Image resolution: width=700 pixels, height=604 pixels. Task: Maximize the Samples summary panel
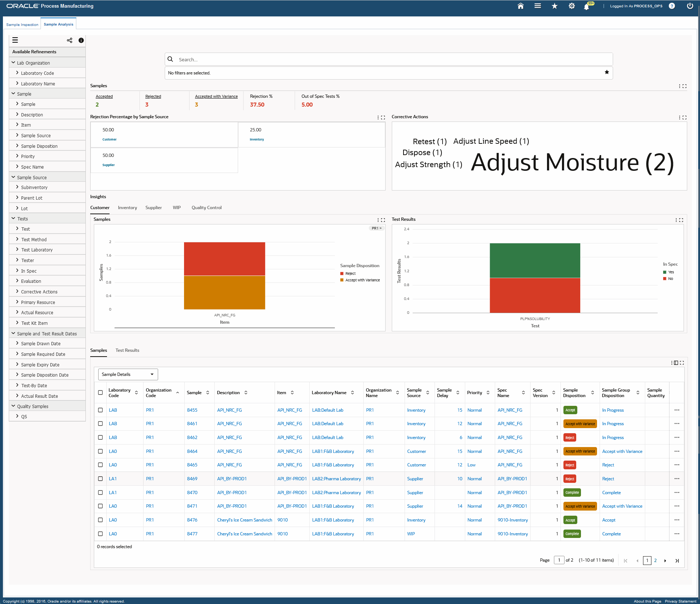coord(685,86)
